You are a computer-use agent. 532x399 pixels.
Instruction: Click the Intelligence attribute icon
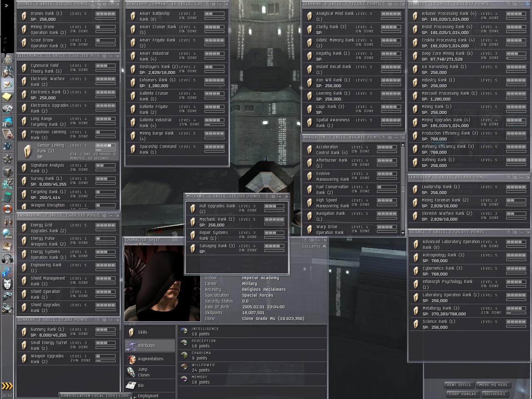184,331
